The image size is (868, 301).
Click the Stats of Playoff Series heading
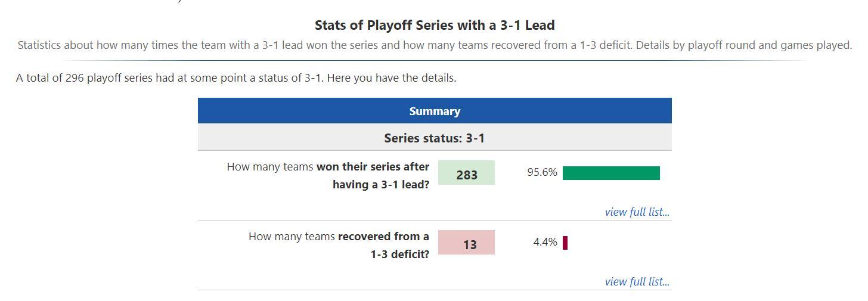(435, 25)
